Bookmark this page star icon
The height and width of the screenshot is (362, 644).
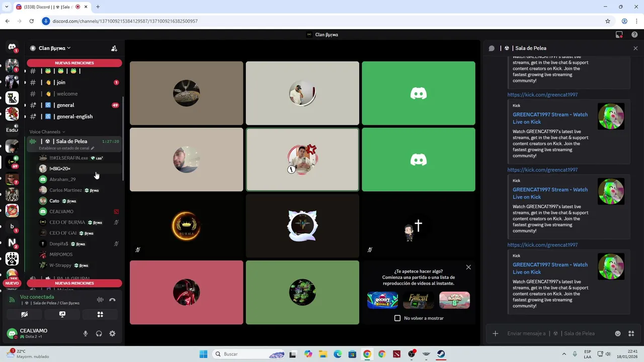point(608,21)
